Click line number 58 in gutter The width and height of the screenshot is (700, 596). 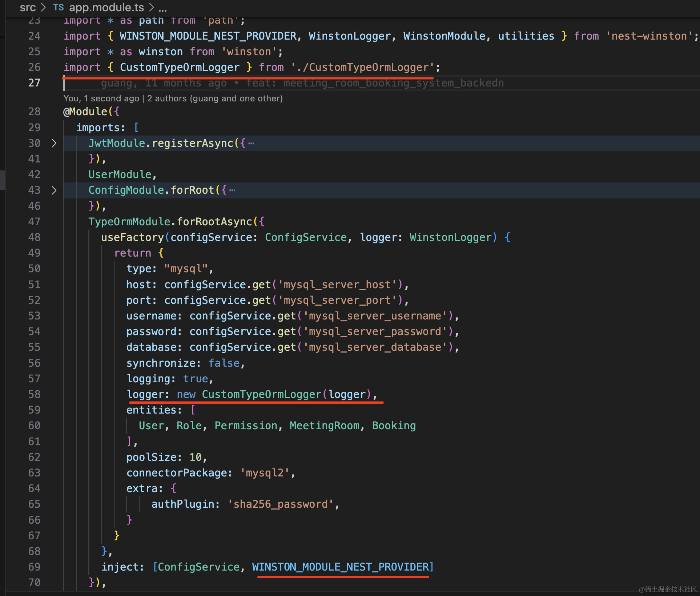click(x=35, y=394)
